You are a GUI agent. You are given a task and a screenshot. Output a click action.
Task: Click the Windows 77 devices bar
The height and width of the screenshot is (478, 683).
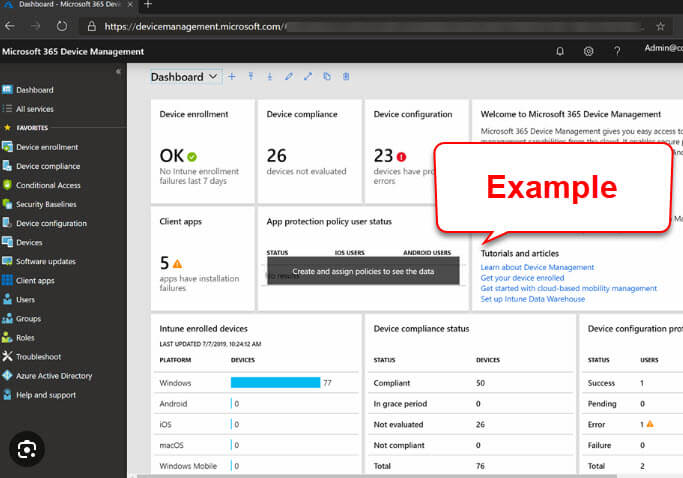point(275,383)
